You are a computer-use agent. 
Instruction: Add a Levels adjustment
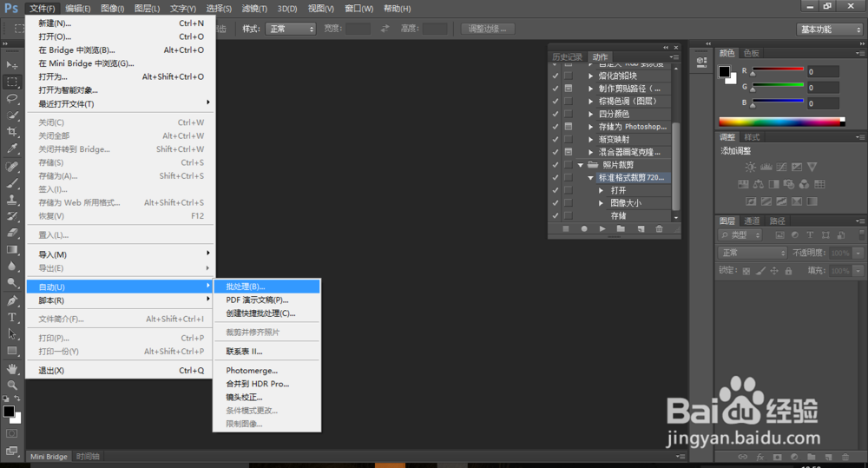[x=766, y=167]
